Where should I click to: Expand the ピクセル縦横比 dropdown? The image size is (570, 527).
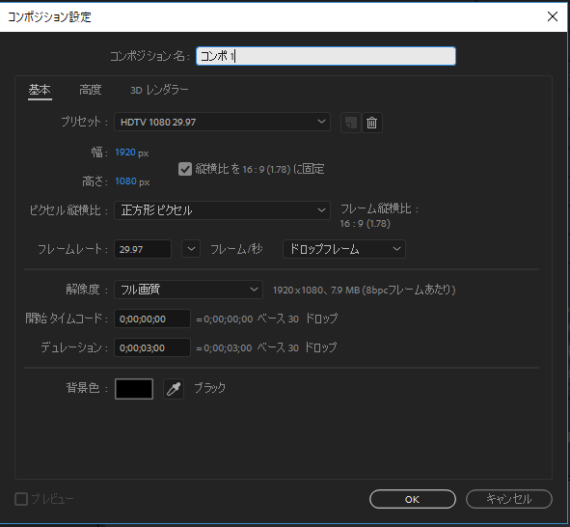click(x=222, y=210)
